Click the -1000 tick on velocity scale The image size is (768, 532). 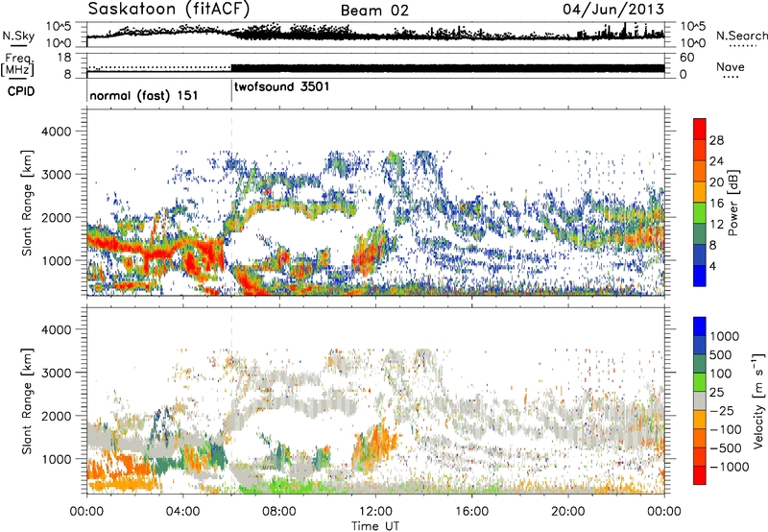(x=730, y=467)
